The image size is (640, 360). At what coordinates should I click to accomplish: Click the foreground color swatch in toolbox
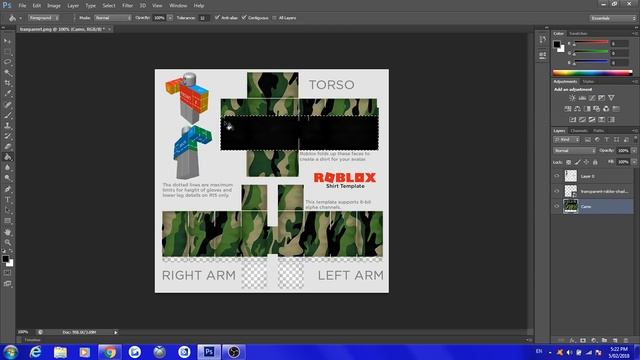(5, 259)
